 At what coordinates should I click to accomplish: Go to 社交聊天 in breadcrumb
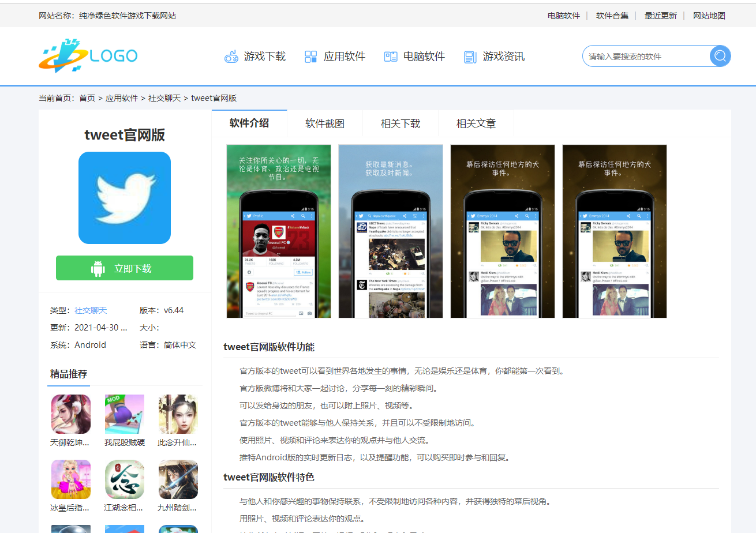(x=164, y=98)
